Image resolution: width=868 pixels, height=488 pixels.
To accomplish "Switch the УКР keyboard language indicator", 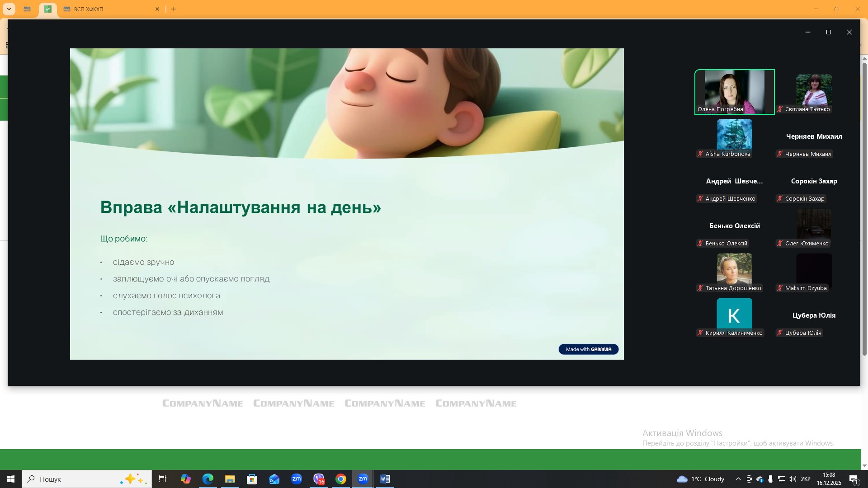I will point(806,479).
